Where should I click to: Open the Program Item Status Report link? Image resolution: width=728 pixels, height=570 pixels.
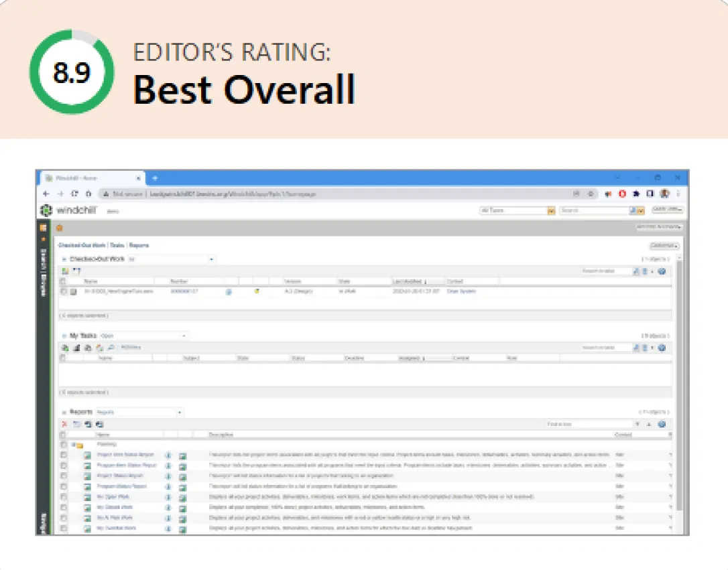[127, 465]
